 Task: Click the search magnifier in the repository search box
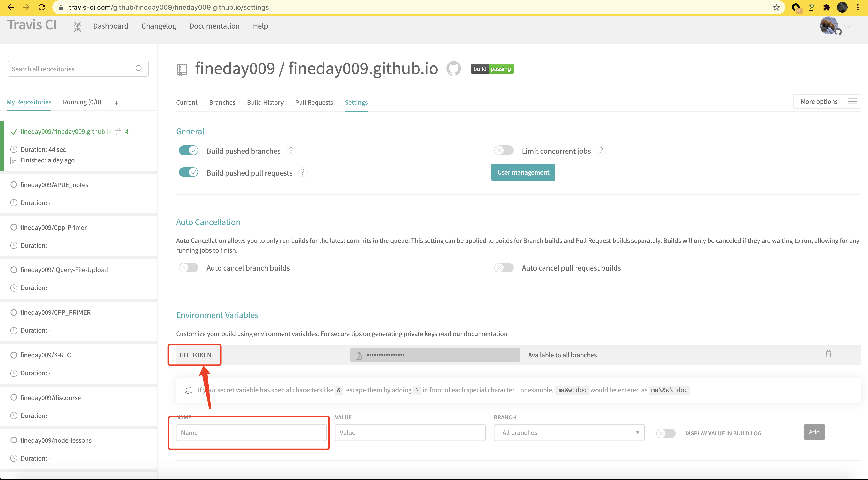tap(139, 69)
